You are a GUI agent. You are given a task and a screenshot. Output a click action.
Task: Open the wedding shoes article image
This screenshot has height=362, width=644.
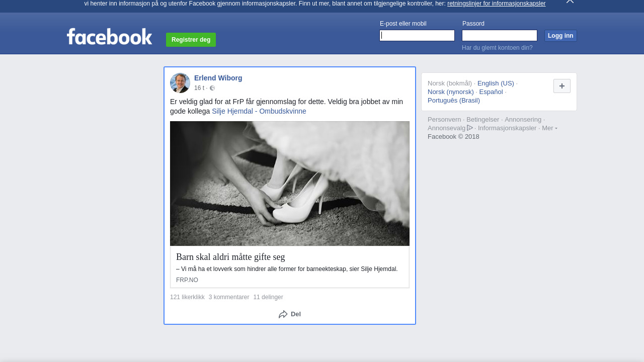pos(290,184)
